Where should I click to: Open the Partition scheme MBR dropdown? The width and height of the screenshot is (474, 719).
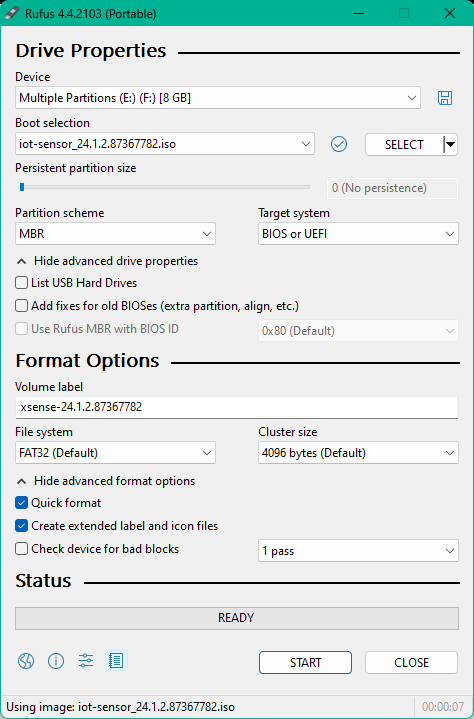[x=115, y=234]
